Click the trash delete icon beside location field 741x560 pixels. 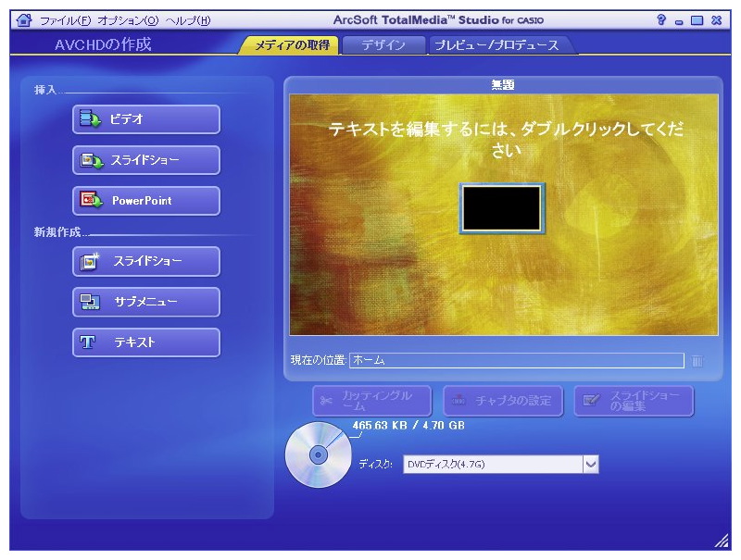click(697, 361)
